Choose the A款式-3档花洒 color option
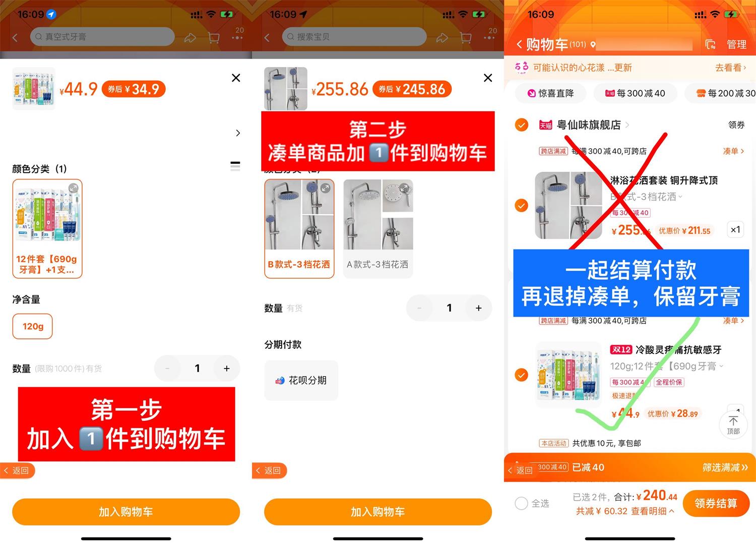756x545 pixels. [377, 228]
